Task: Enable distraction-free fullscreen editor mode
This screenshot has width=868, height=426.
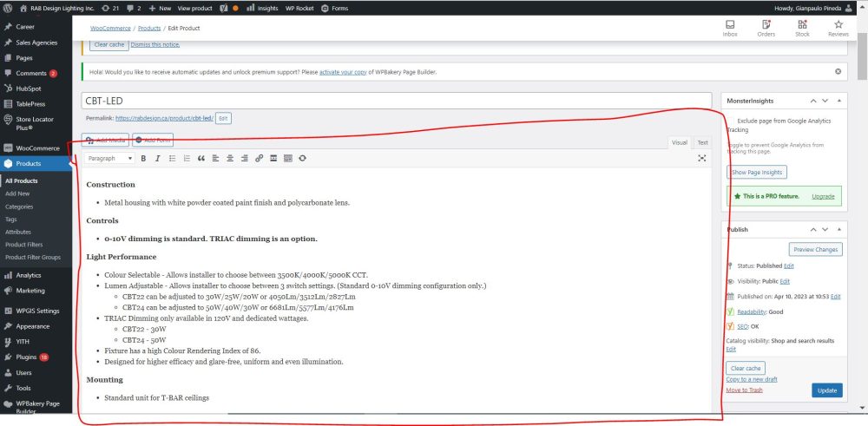Action: tap(701, 159)
